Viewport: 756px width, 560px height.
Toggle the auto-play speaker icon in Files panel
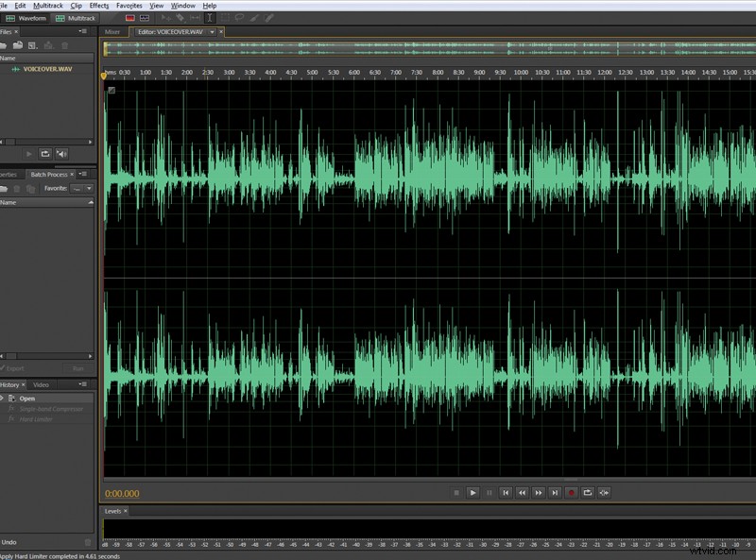pyautogui.click(x=60, y=154)
